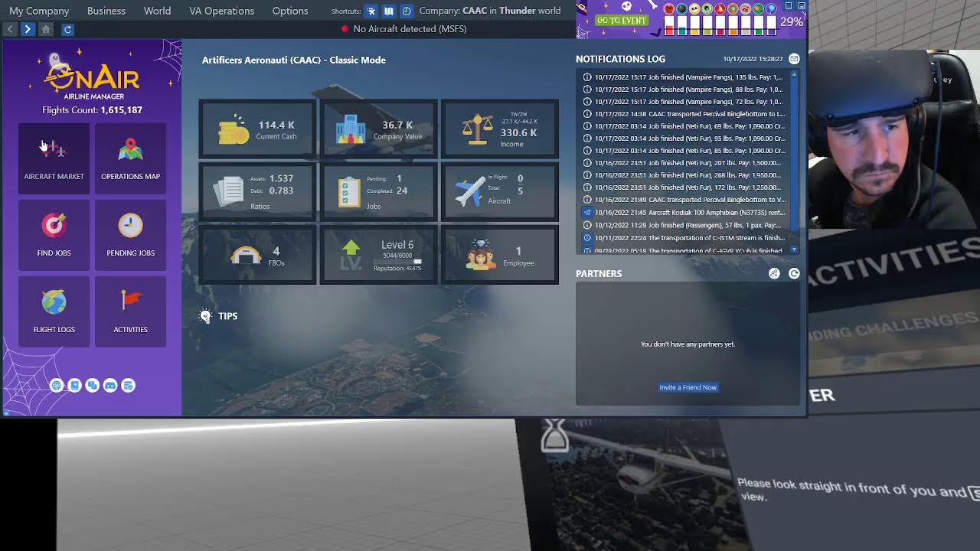The width and height of the screenshot is (980, 551).
Task: Click the aircraft shortcut icon in top bar
Action: point(371,11)
